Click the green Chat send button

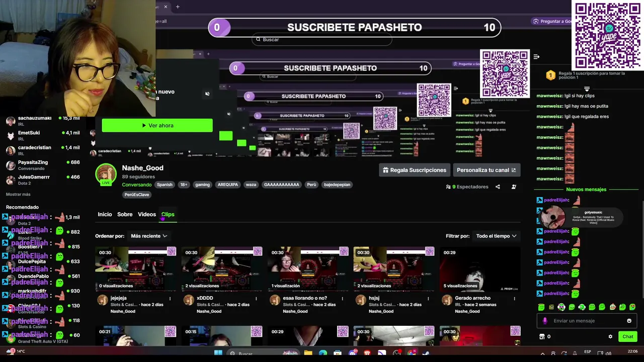point(628,336)
